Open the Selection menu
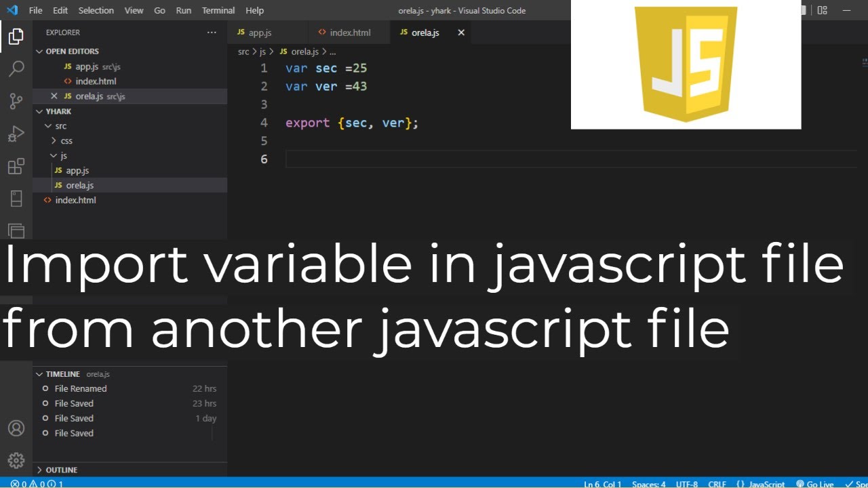868x488 pixels. (96, 10)
